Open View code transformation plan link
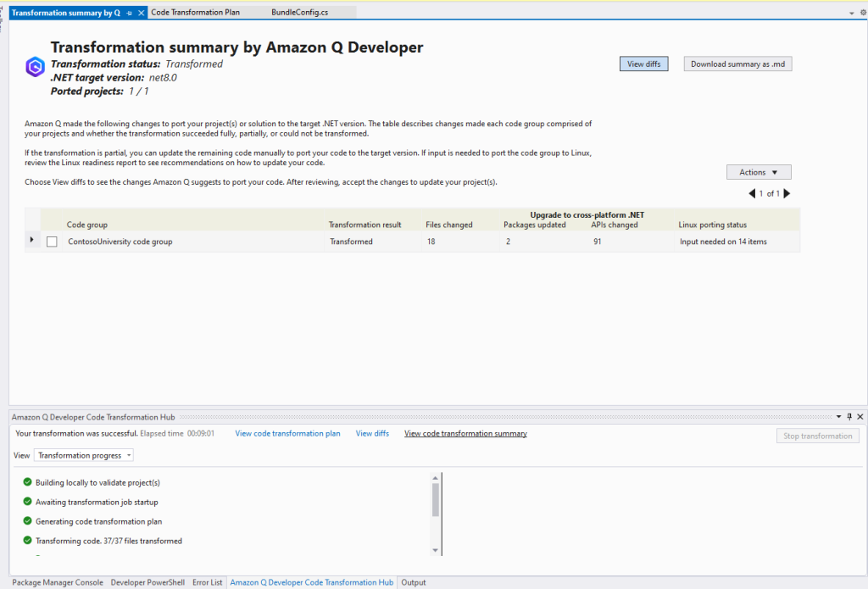 pos(288,433)
